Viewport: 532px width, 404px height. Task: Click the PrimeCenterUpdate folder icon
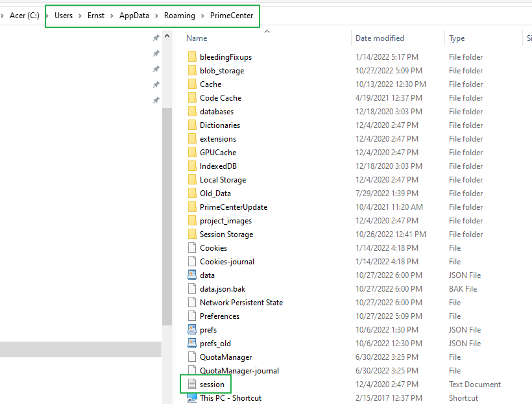(191, 207)
